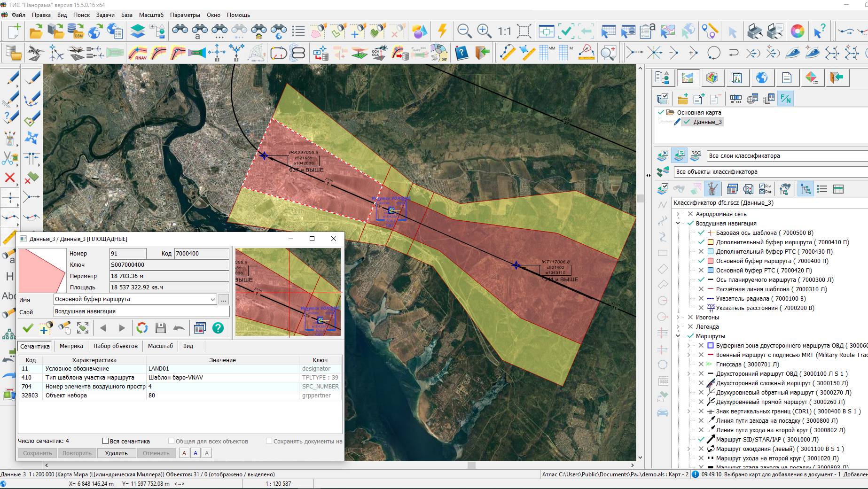Open the 'Имя' object name dropdown
Viewport: 868px width, 489px height.
[212, 299]
